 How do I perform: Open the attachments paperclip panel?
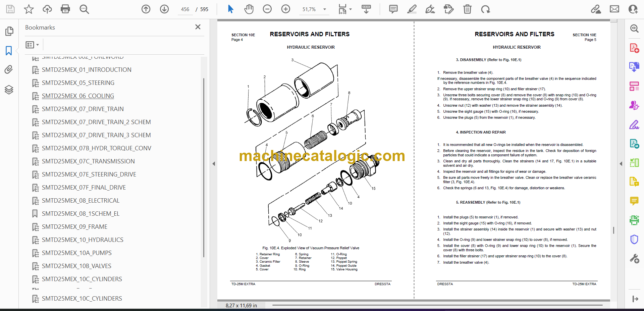pyautogui.click(x=9, y=70)
